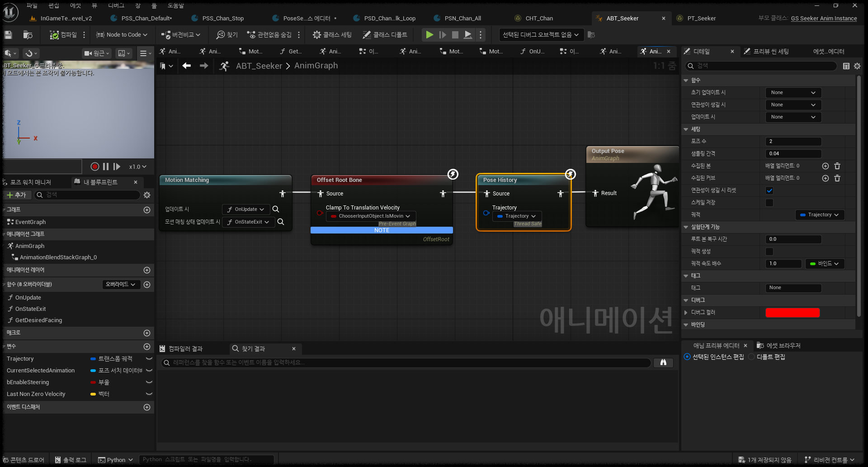Viewport: 868px width, 467px height.
Task: Toggle visibility eye for Trajectory variable
Action: [x=149, y=359]
